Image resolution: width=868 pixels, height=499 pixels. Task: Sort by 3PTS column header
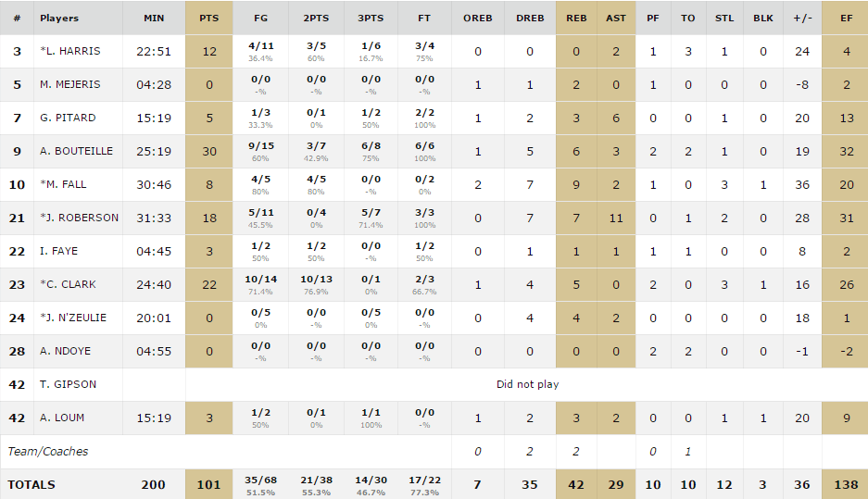(371, 18)
